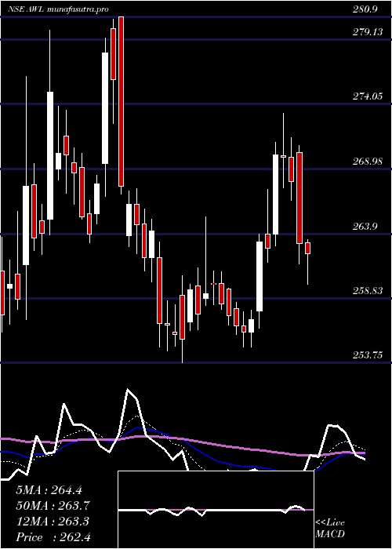Image resolution: width=392 pixels, height=549 pixels.
Task: Click the tallest red candle near 280.9
Action: tap(121, 101)
